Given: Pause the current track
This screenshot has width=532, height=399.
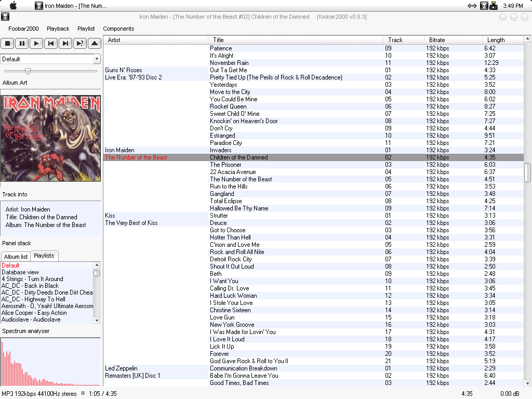Looking at the screenshot, I should click(x=22, y=44).
